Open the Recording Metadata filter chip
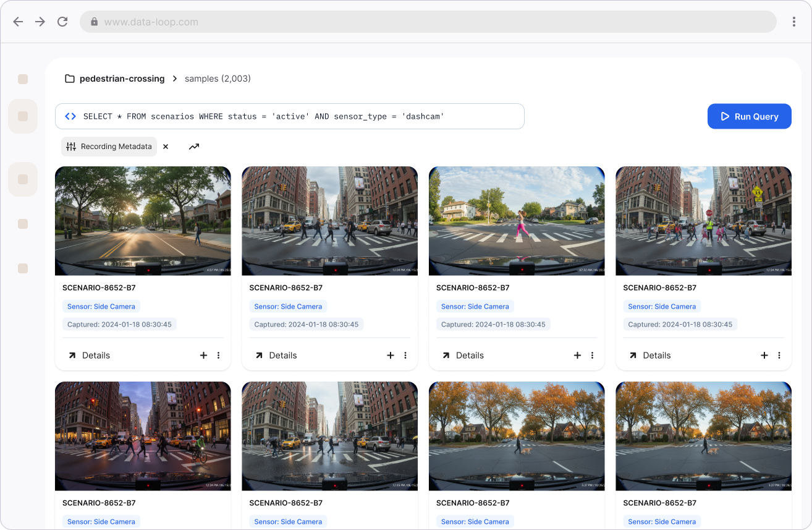This screenshot has width=812, height=530. click(x=109, y=147)
